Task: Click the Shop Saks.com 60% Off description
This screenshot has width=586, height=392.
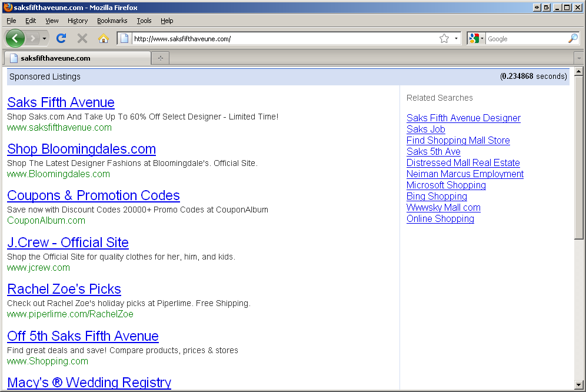Action: click(x=143, y=117)
